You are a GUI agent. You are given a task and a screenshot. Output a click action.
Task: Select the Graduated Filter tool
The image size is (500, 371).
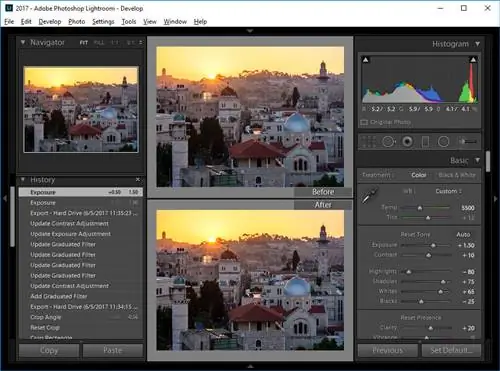[425, 142]
